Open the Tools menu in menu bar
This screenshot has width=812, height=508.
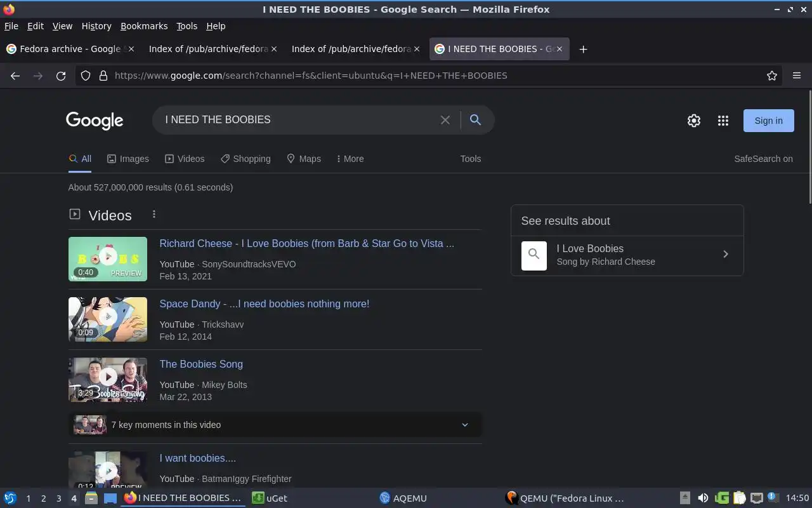187,26
